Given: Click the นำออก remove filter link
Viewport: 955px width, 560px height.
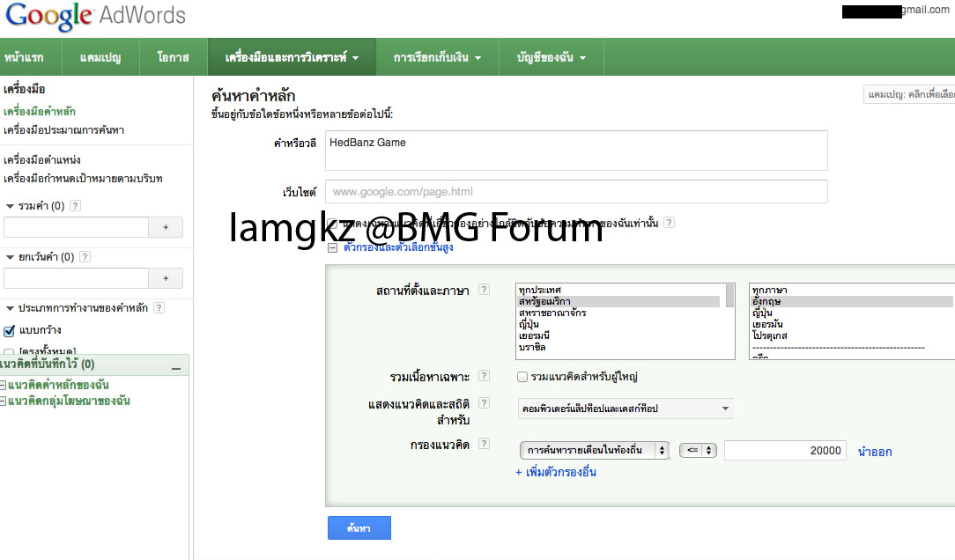Looking at the screenshot, I should (x=875, y=452).
